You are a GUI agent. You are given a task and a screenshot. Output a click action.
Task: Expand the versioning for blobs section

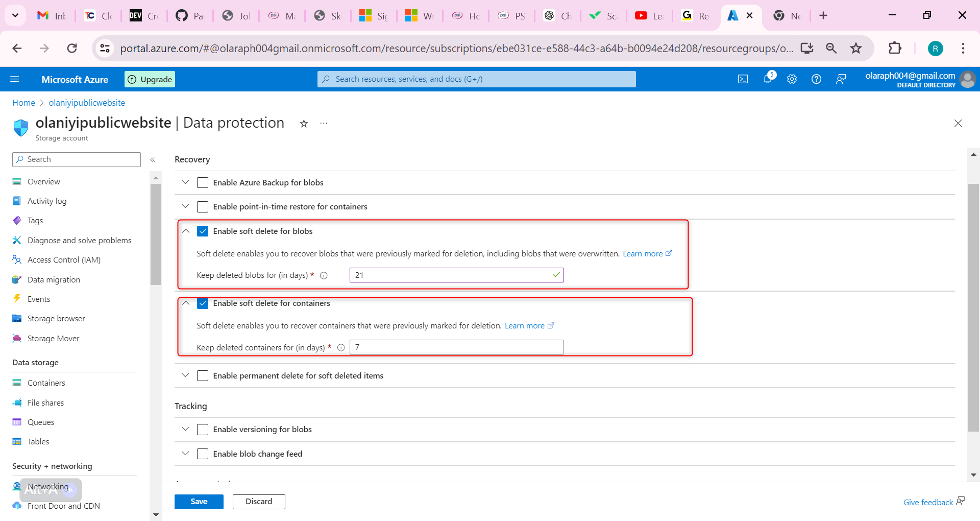coord(186,429)
